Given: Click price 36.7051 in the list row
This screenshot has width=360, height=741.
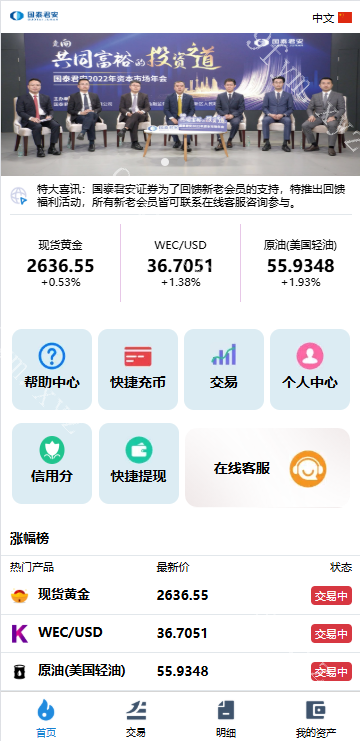Looking at the screenshot, I should pyautogui.click(x=182, y=633).
